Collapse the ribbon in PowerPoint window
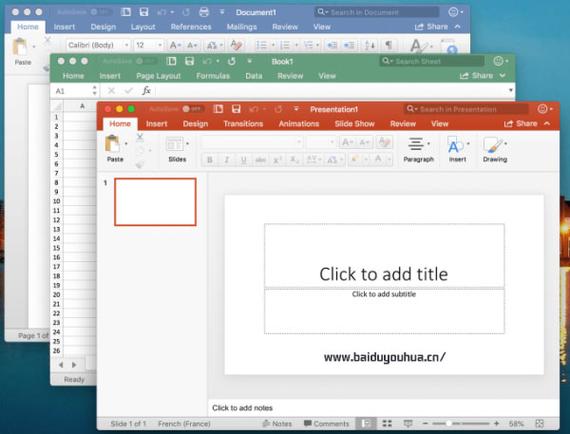This screenshot has width=570, height=434. click(x=547, y=124)
